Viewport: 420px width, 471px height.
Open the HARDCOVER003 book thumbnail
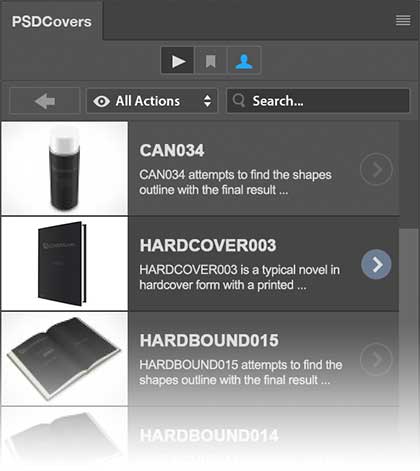pos(65,264)
